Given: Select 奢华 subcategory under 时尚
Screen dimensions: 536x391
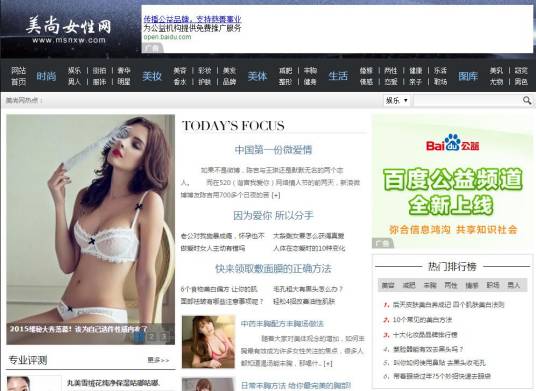Looking at the screenshot, I should coord(124,70).
